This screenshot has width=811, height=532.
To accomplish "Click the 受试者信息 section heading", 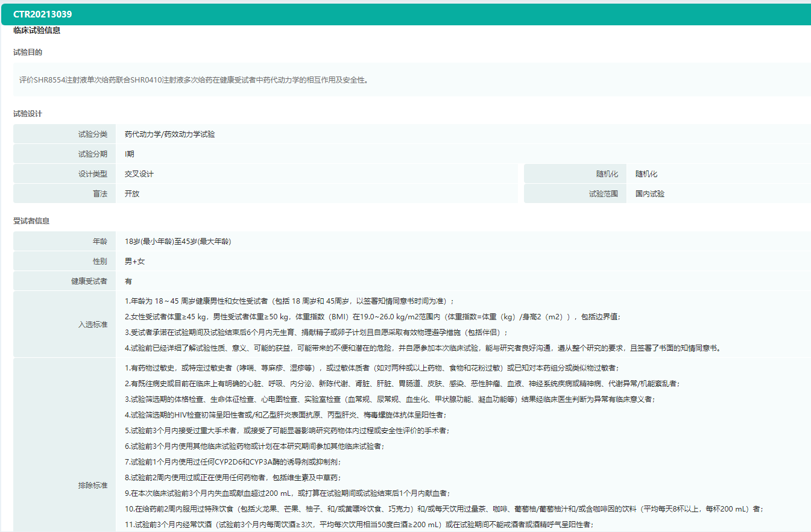I will pyautogui.click(x=31, y=221).
